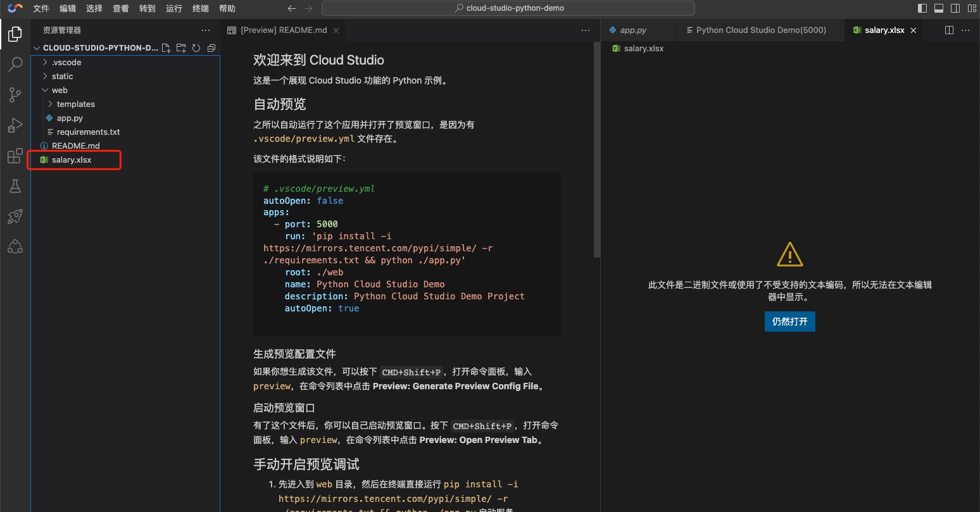The width and height of the screenshot is (980, 512).
Task: Collapse all folders in the explorer
Action: click(211, 48)
